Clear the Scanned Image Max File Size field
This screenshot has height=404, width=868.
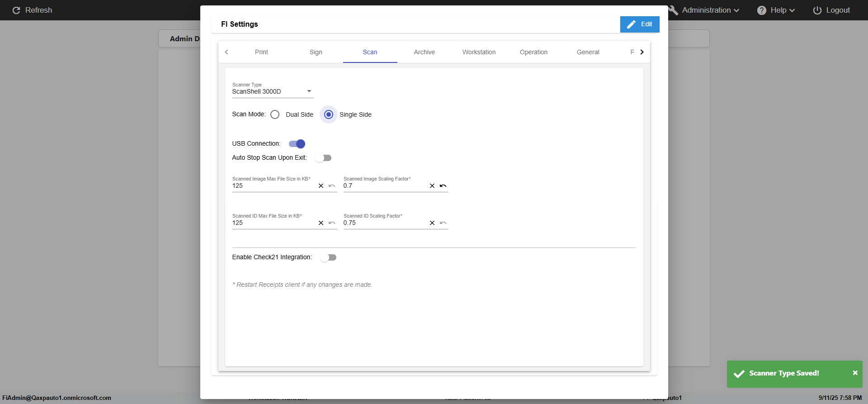pyautogui.click(x=321, y=186)
